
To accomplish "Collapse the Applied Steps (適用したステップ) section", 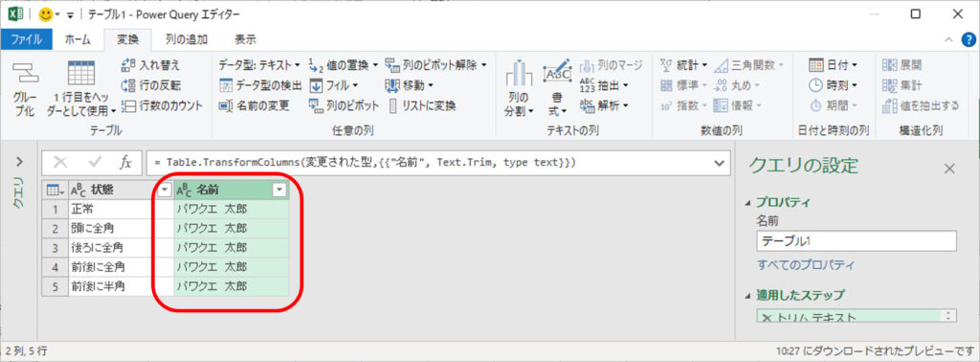I will 748,295.
